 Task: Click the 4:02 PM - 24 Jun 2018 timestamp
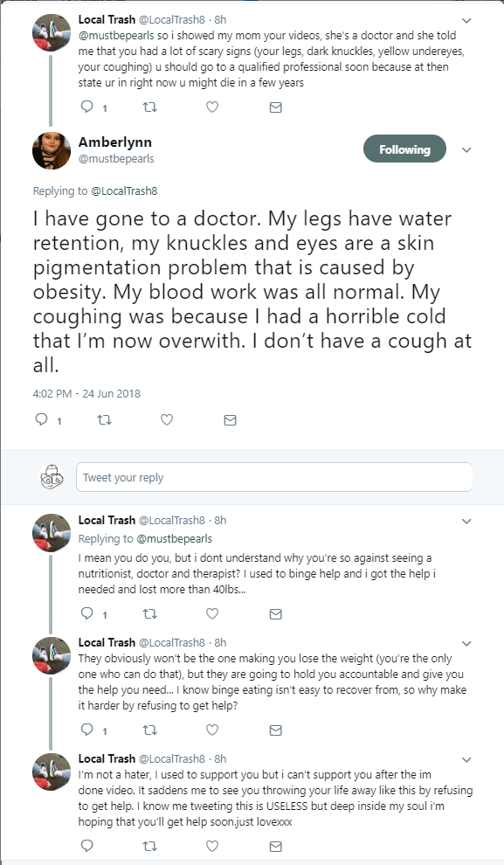[x=86, y=393]
